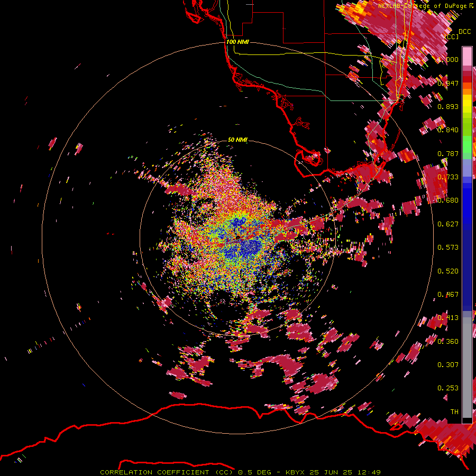The height and width of the screenshot is (476, 476).
Task: Click the DCC product label
Action: (465, 32)
